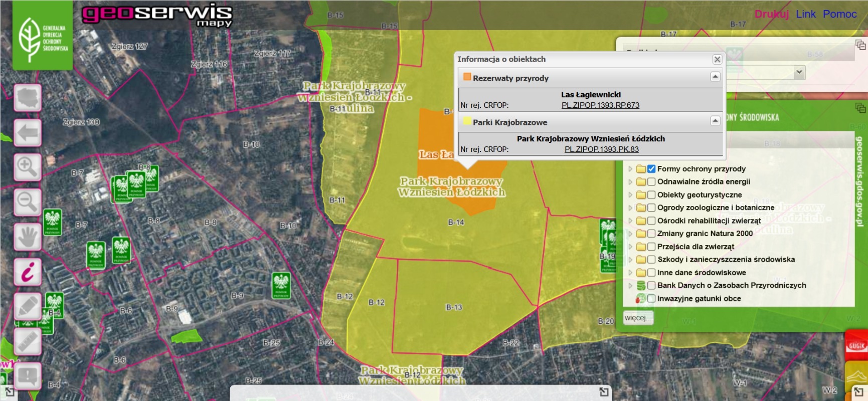Restore the top right panel window icon

click(860, 45)
